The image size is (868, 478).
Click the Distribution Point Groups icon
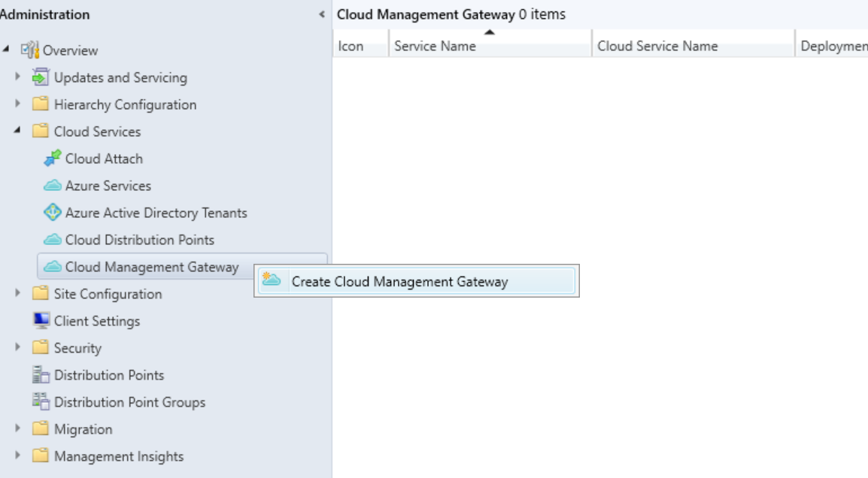(41, 401)
